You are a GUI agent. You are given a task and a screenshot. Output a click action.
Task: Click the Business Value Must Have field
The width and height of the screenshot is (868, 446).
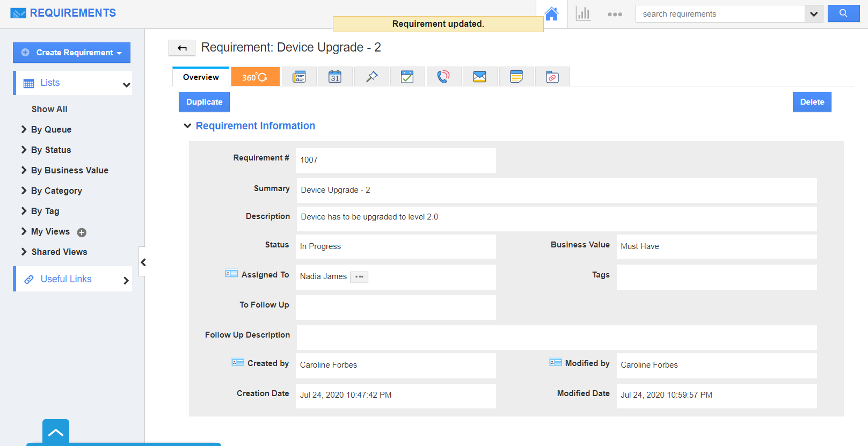click(717, 247)
